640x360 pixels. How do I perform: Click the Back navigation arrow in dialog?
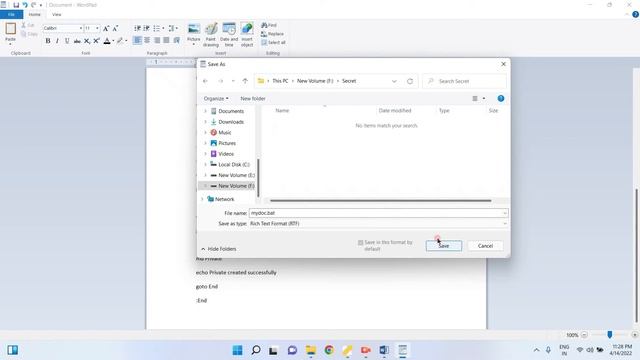pyautogui.click(x=205, y=81)
